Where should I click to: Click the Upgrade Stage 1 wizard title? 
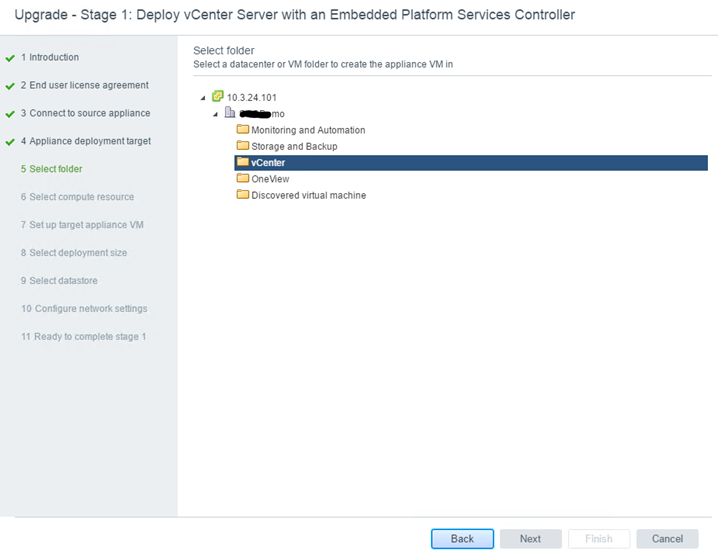tap(294, 15)
